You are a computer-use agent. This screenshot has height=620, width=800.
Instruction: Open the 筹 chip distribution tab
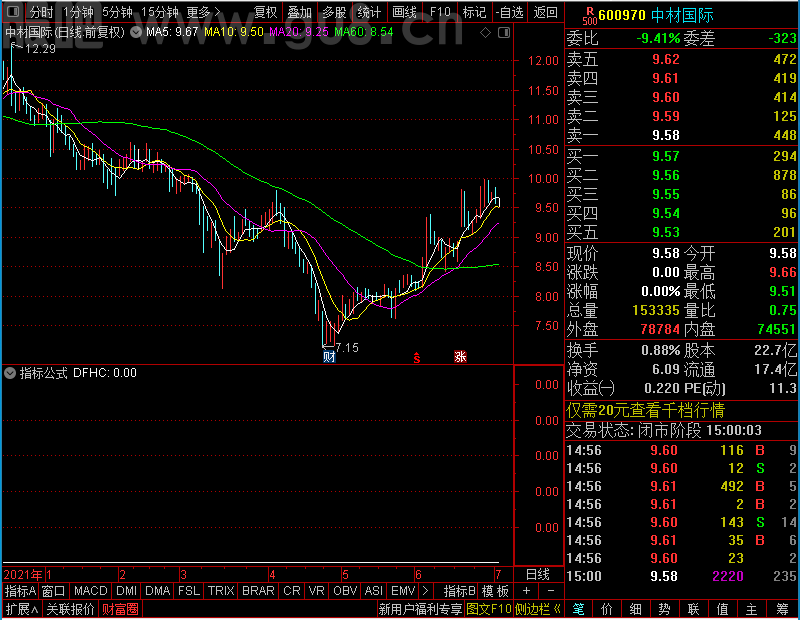tap(783, 609)
